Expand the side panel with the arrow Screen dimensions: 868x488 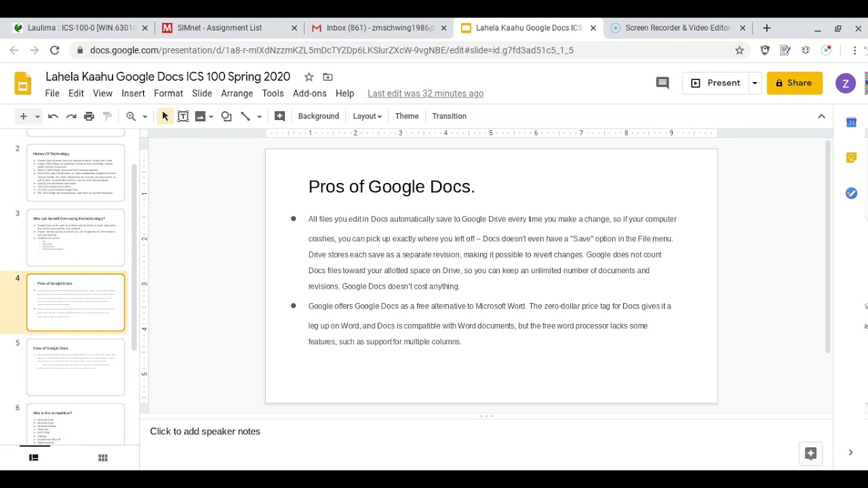[850, 452]
